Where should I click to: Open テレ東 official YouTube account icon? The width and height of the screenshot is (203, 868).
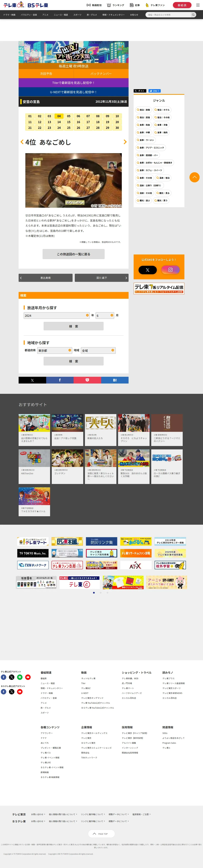[28, 677]
